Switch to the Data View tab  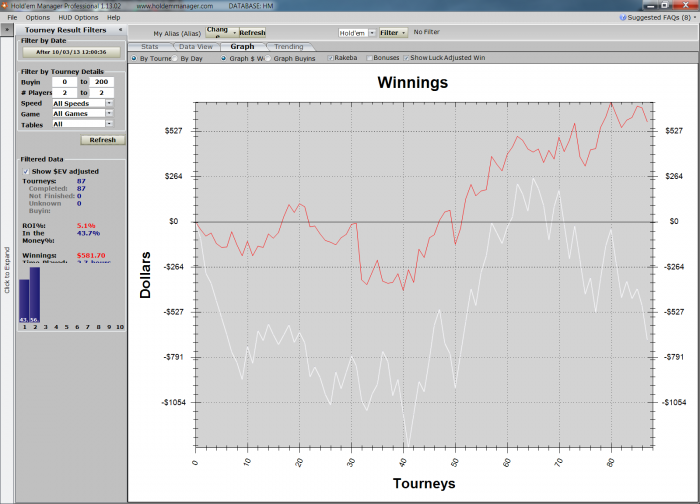coord(196,46)
